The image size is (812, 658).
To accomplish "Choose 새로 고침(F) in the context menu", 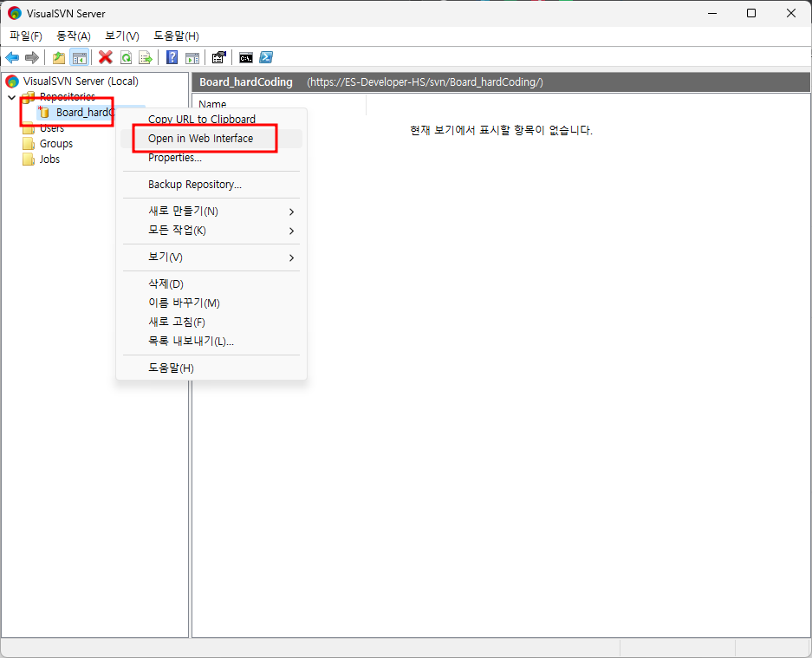I will click(211, 322).
